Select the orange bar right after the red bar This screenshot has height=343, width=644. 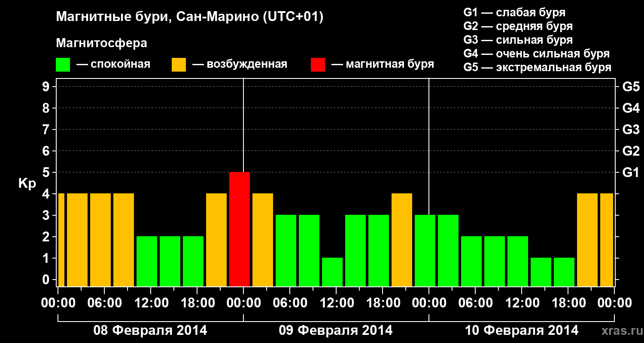(x=263, y=240)
